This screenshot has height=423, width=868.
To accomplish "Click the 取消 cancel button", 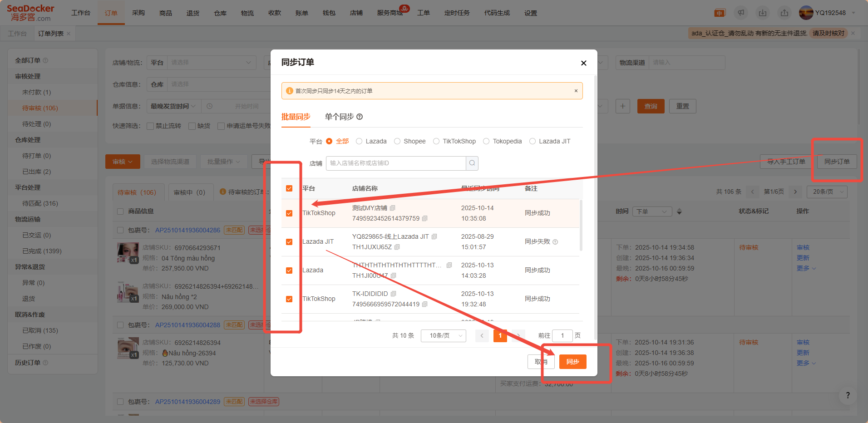I will point(541,362).
